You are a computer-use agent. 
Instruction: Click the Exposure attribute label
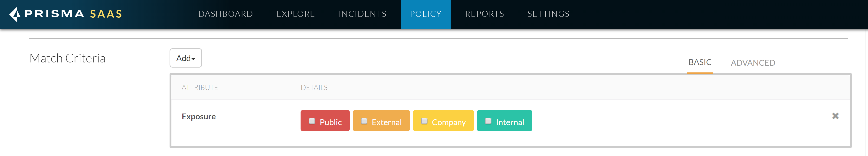click(x=199, y=117)
